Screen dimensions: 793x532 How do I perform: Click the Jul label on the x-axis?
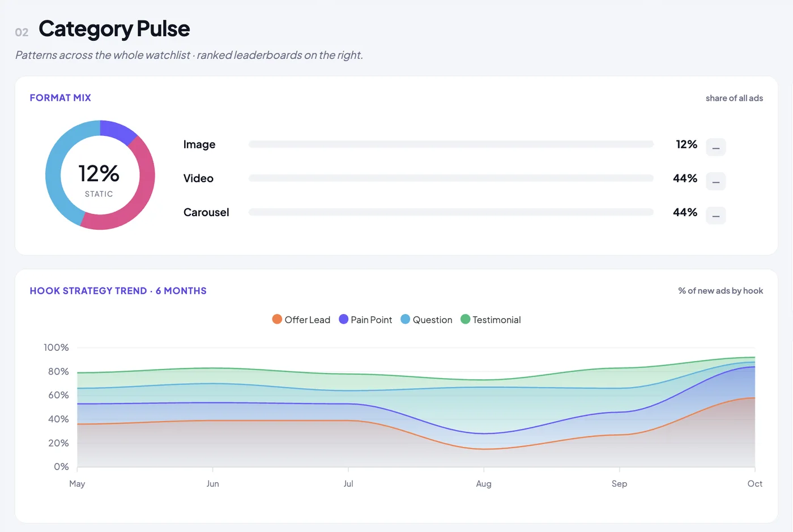point(348,484)
